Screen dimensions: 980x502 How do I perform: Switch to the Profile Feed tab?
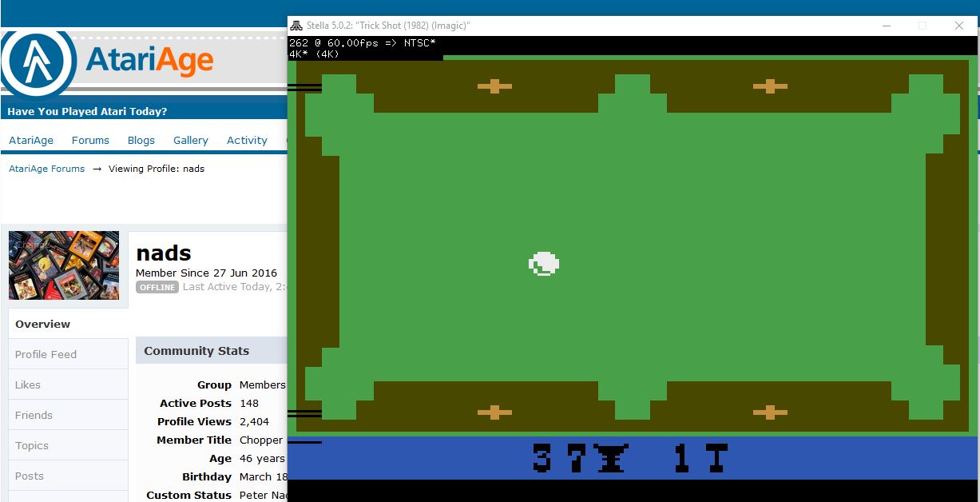(x=46, y=354)
